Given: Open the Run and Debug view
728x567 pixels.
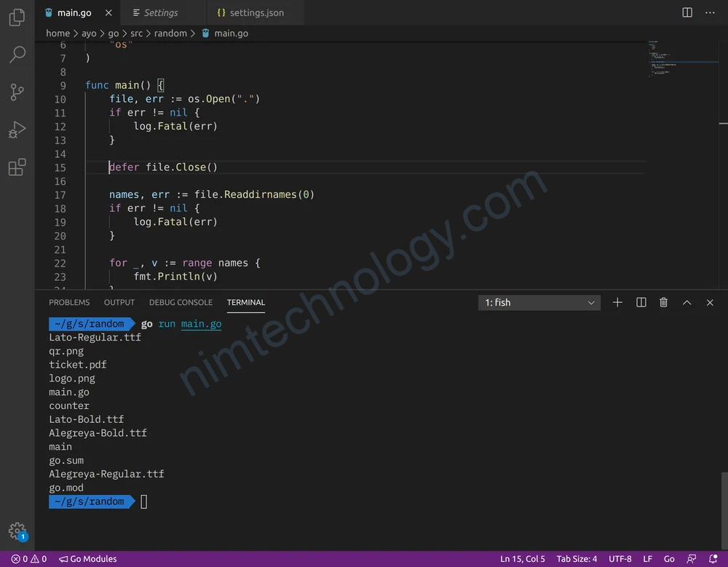Looking at the screenshot, I should coord(17,130).
